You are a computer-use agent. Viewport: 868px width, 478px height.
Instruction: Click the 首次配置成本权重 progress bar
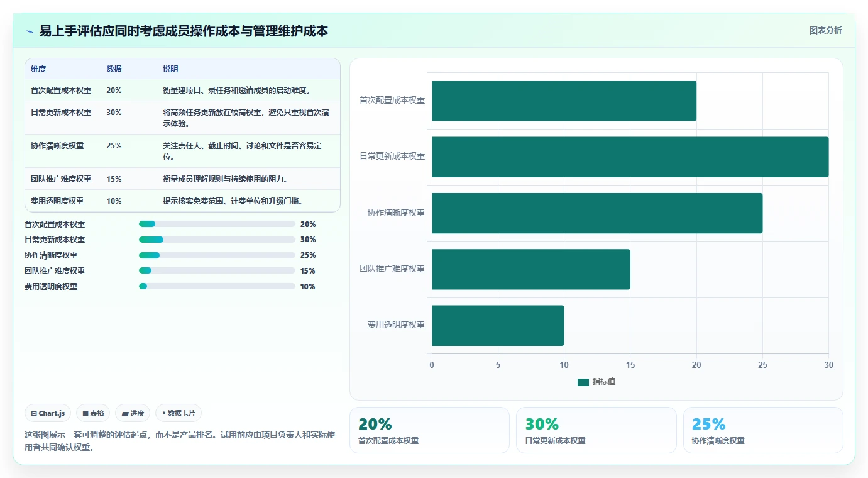[217, 224]
